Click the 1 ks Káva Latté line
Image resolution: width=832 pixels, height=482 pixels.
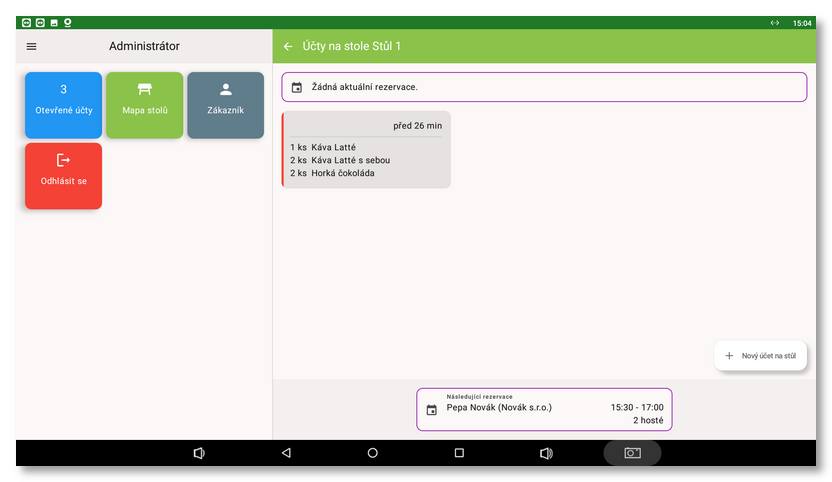pos(323,147)
